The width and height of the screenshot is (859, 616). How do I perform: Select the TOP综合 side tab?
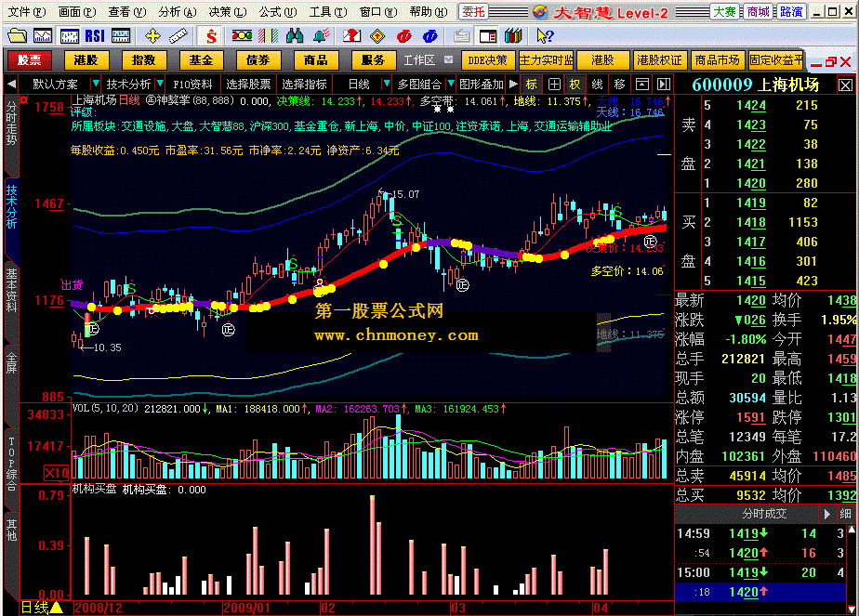pos(11,464)
